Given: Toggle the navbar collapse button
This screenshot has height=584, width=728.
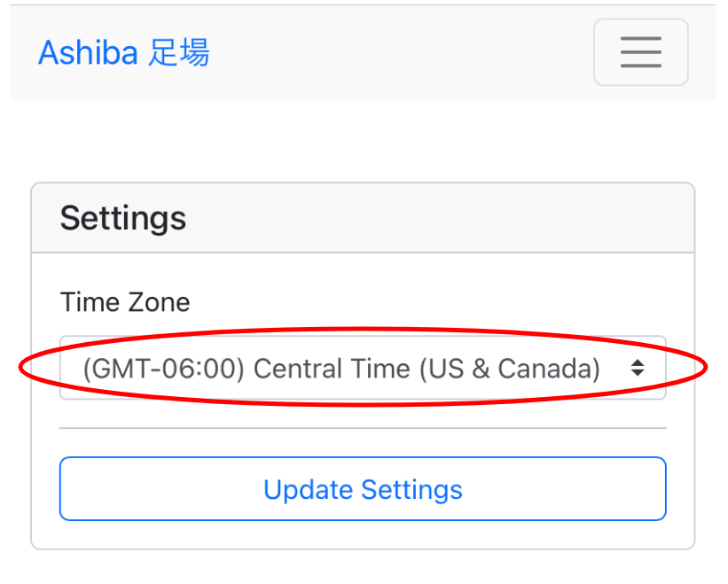Looking at the screenshot, I should pos(640,52).
